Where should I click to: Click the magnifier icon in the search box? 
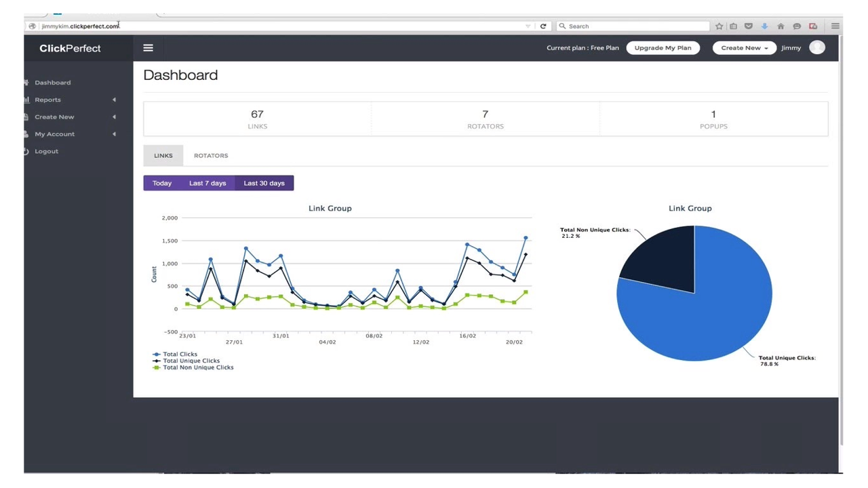pyautogui.click(x=562, y=26)
